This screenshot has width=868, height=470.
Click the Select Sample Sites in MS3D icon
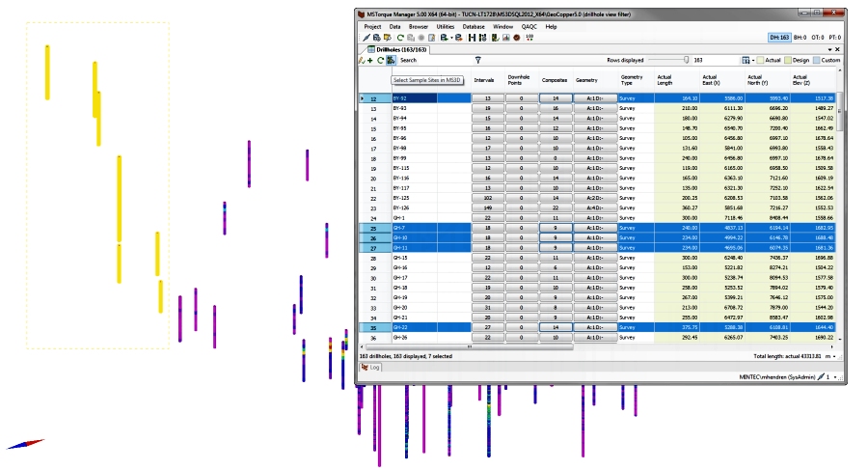(392, 60)
